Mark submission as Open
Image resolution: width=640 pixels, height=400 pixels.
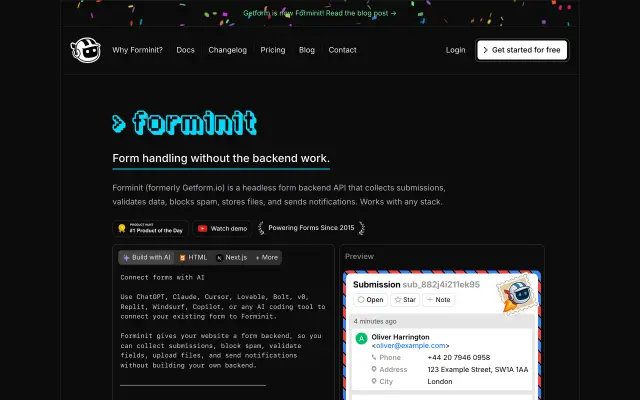click(370, 300)
